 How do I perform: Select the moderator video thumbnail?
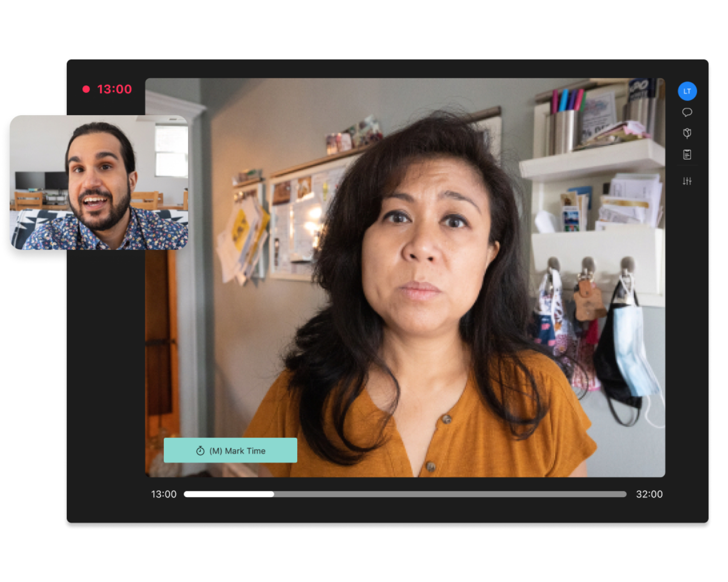99,182
